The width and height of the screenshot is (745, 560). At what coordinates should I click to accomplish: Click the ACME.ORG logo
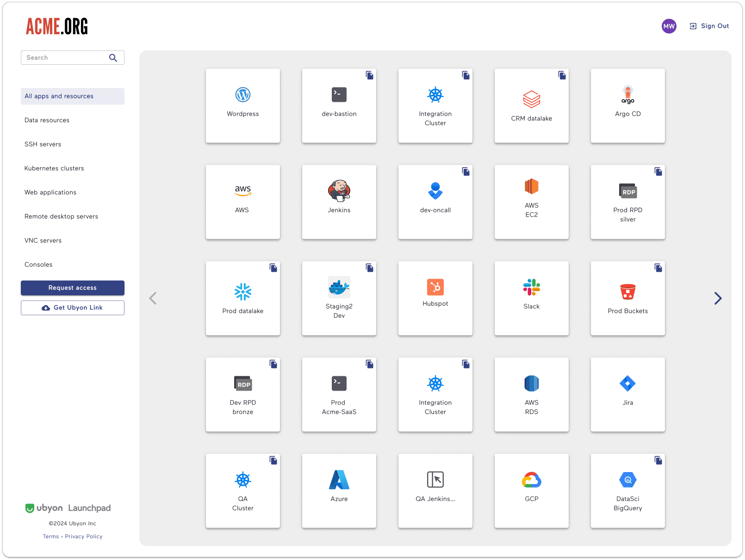click(57, 26)
